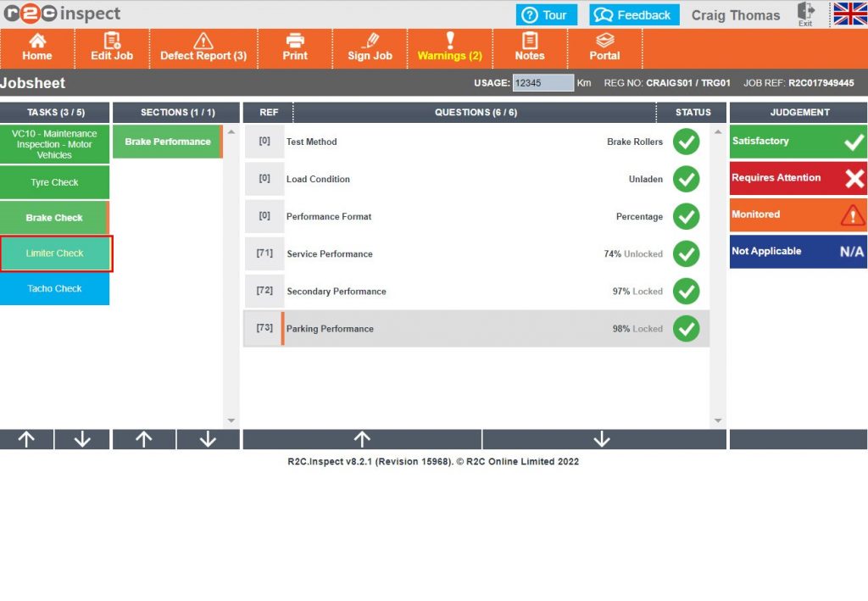
Task: Flag judgement as Requires Attention
Action: [797, 178]
